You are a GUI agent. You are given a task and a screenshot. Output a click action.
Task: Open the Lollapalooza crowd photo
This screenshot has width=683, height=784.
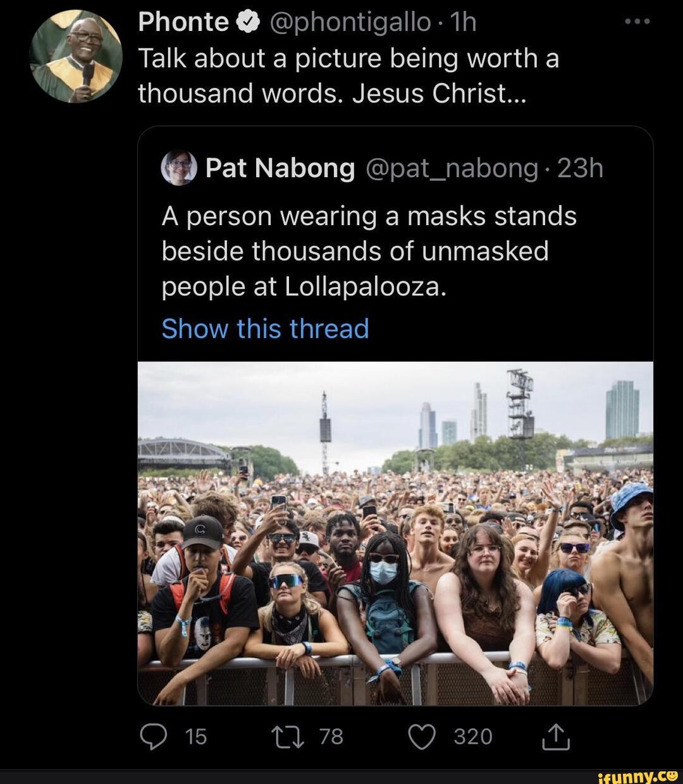point(395,533)
